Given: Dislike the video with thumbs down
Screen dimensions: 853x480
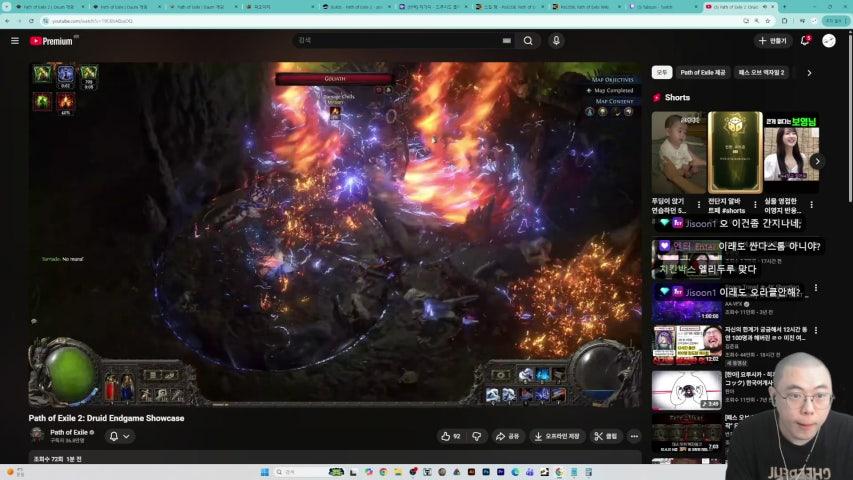Looking at the screenshot, I should click(x=477, y=436).
